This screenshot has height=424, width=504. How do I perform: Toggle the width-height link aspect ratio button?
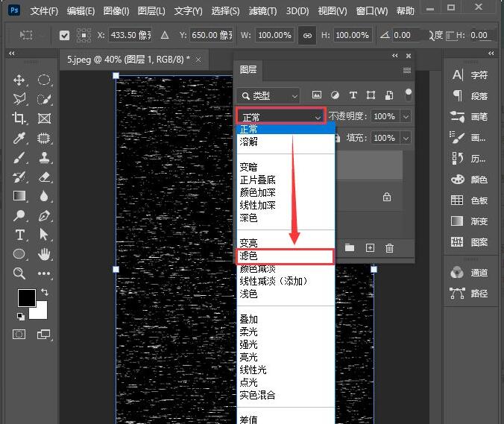[x=306, y=35]
